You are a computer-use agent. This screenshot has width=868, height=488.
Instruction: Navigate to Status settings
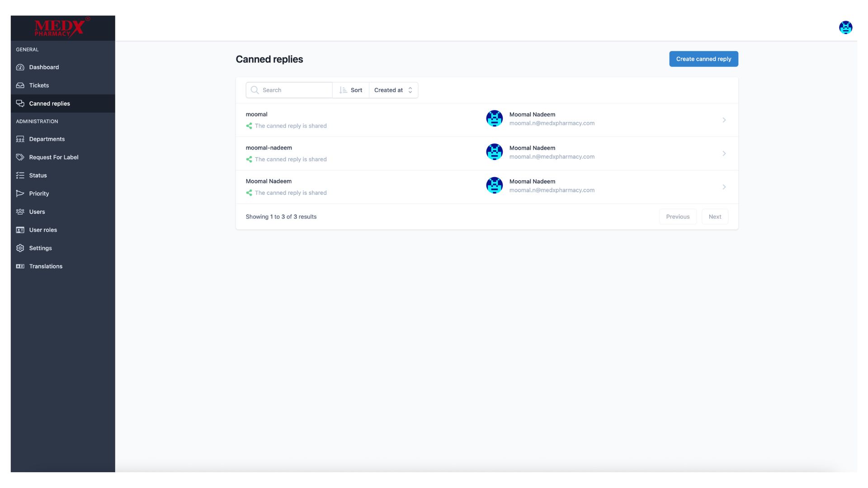[x=63, y=175]
